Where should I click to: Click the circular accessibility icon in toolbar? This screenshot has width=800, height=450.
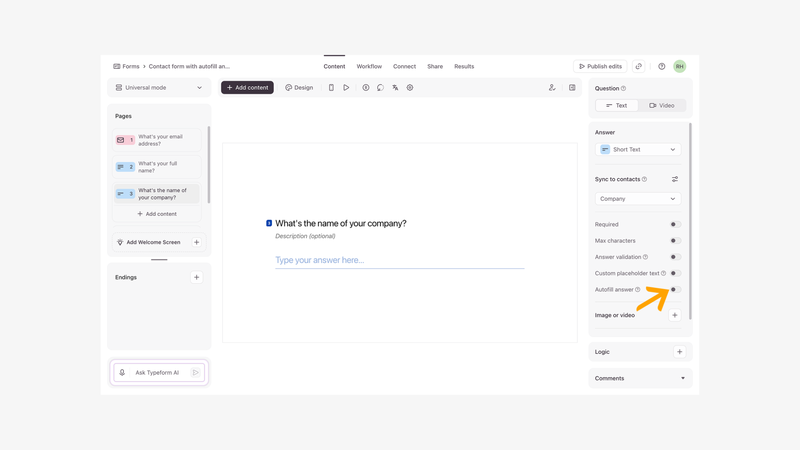[366, 88]
